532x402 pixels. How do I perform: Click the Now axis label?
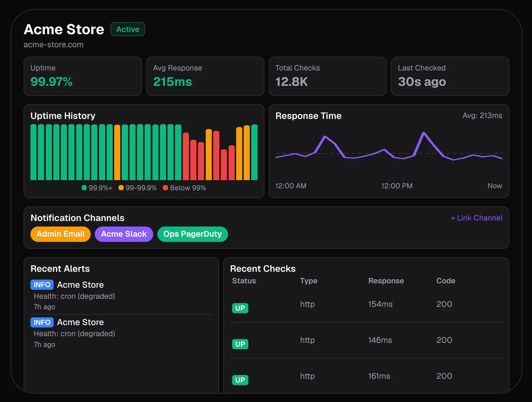(495, 186)
